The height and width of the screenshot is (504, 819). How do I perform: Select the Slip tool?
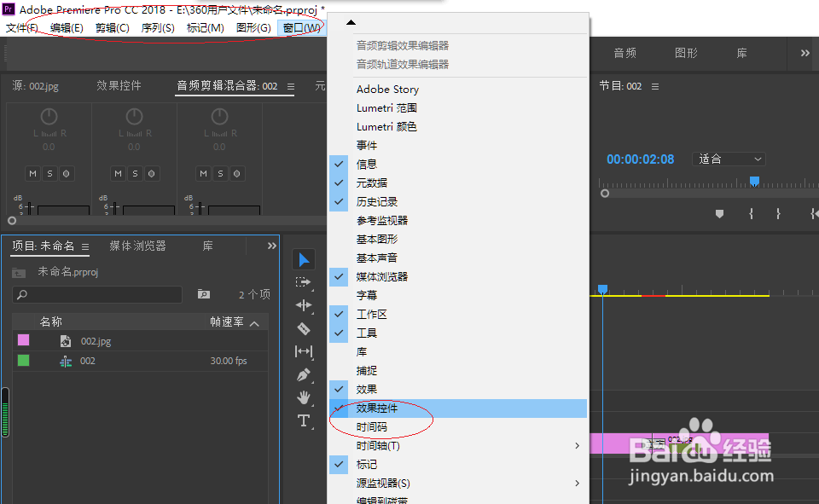304,351
